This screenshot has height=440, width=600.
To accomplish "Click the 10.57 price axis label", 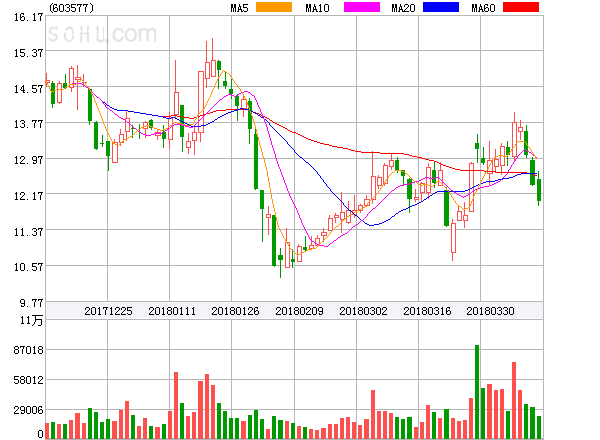I will (x=28, y=267).
